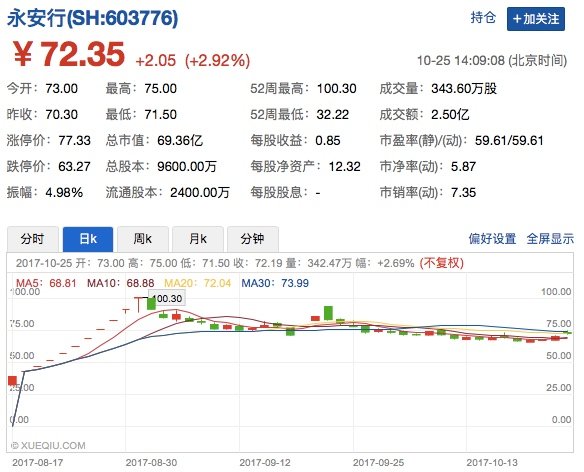Click 全屏显示 fullscreen link
Screen dimensions: 584x472
tap(550, 239)
